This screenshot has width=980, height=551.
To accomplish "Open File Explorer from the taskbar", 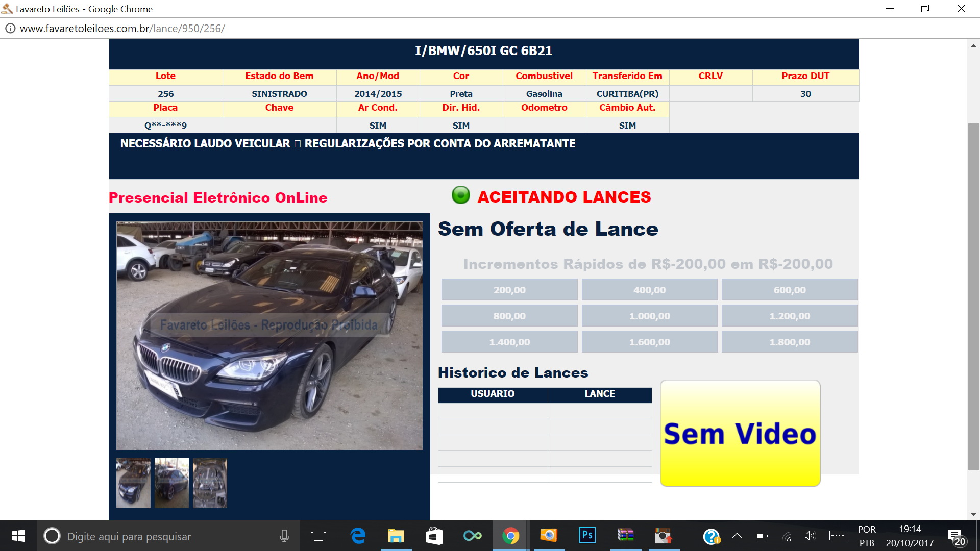I will pyautogui.click(x=396, y=536).
